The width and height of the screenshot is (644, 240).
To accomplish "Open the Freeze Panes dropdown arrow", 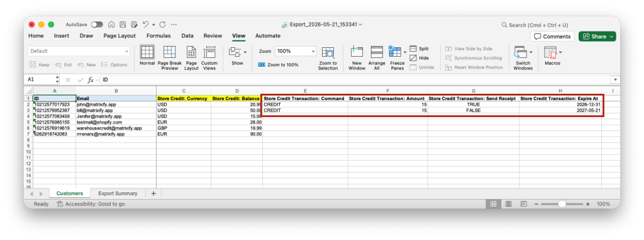I will point(406,52).
